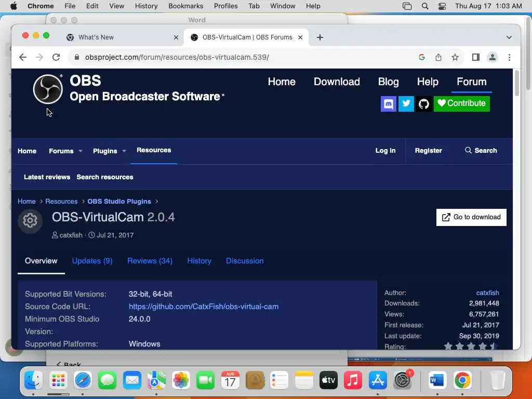Open Finder from the Dock
532x399 pixels.
tap(33, 380)
